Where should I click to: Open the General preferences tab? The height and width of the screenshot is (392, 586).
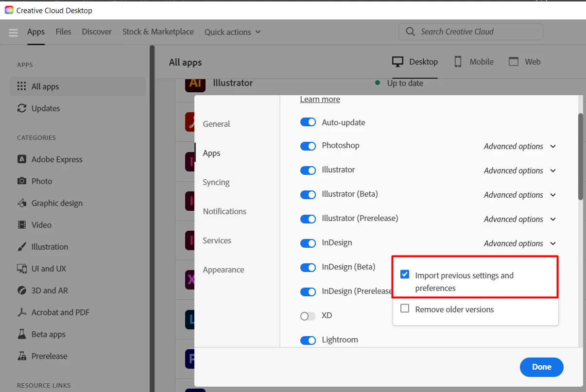pyautogui.click(x=216, y=124)
